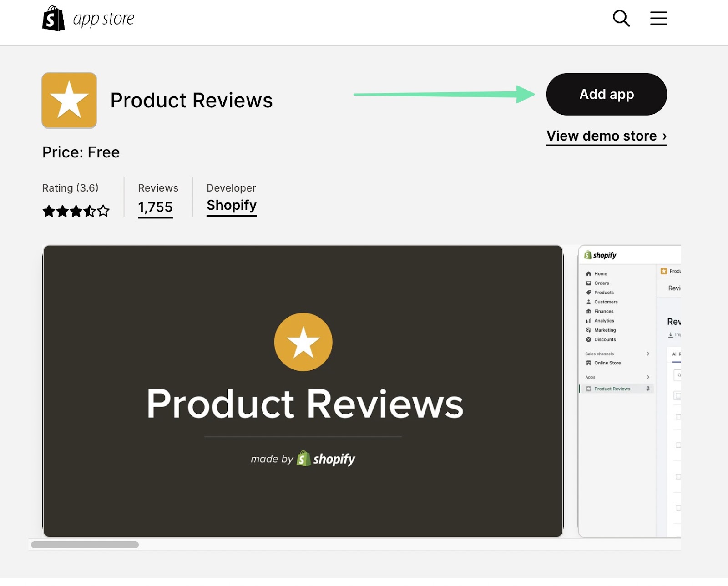
Task: Click the Shopify logo in admin screenshot
Action: tap(600, 255)
